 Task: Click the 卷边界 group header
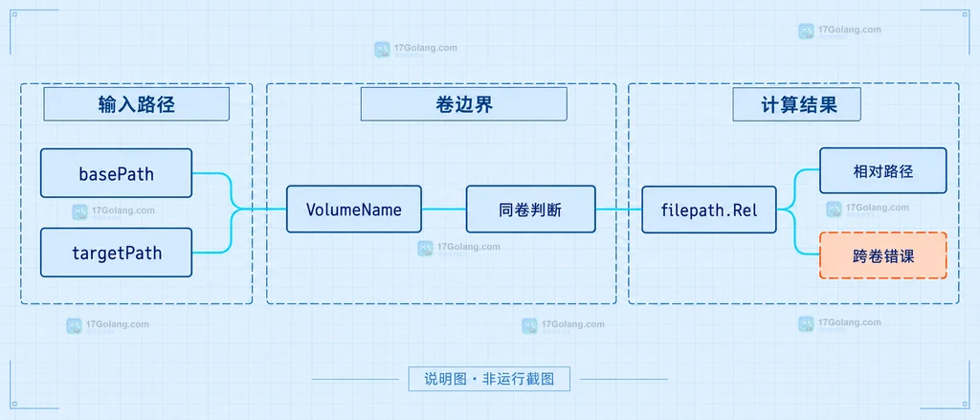[x=464, y=104]
